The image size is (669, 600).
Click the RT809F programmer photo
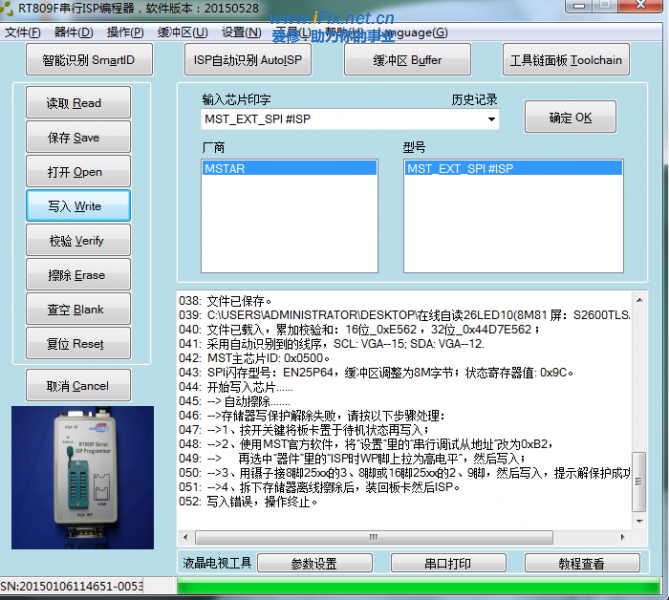[x=83, y=477]
